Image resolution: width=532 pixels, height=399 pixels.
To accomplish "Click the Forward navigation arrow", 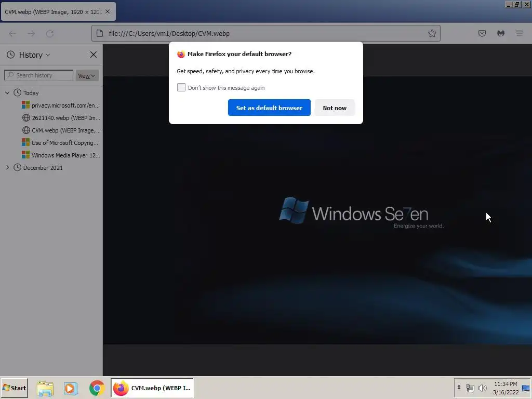I will pyautogui.click(x=31, y=33).
